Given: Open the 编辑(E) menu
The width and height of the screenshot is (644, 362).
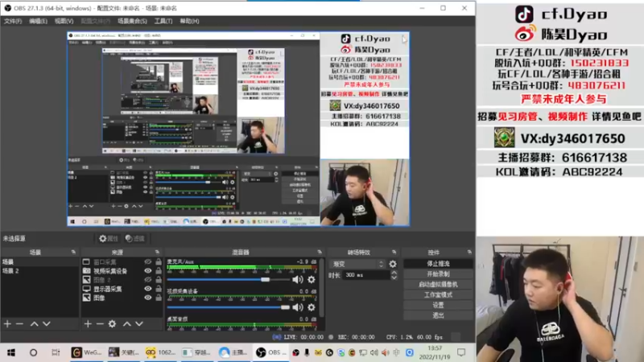Looking at the screenshot, I should [x=38, y=21].
